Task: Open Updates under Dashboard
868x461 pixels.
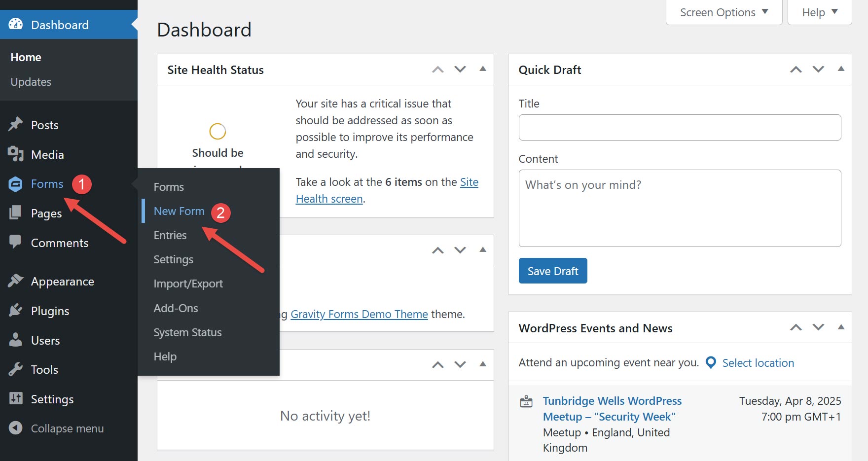Action: [31, 82]
